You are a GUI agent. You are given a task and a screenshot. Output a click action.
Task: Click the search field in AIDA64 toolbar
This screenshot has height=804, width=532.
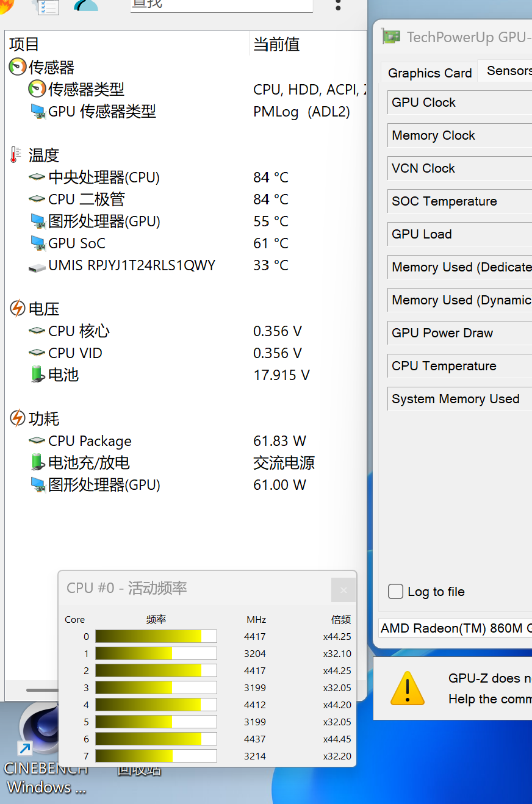pos(221,5)
